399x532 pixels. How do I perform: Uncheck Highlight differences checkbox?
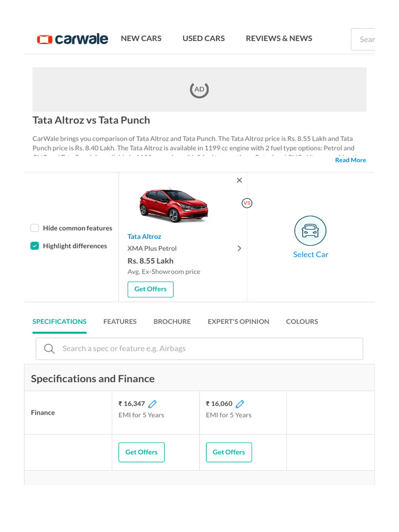pyautogui.click(x=35, y=246)
